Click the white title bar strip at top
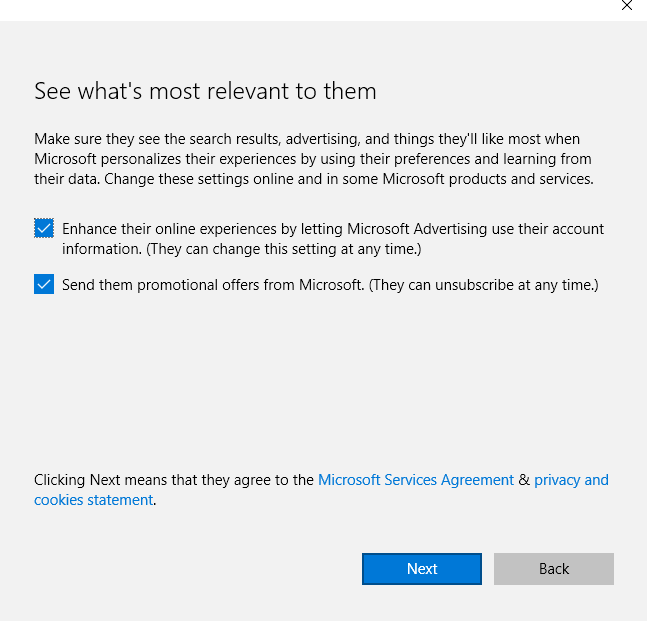Screen dimensions: 647x621 click(x=300, y=9)
